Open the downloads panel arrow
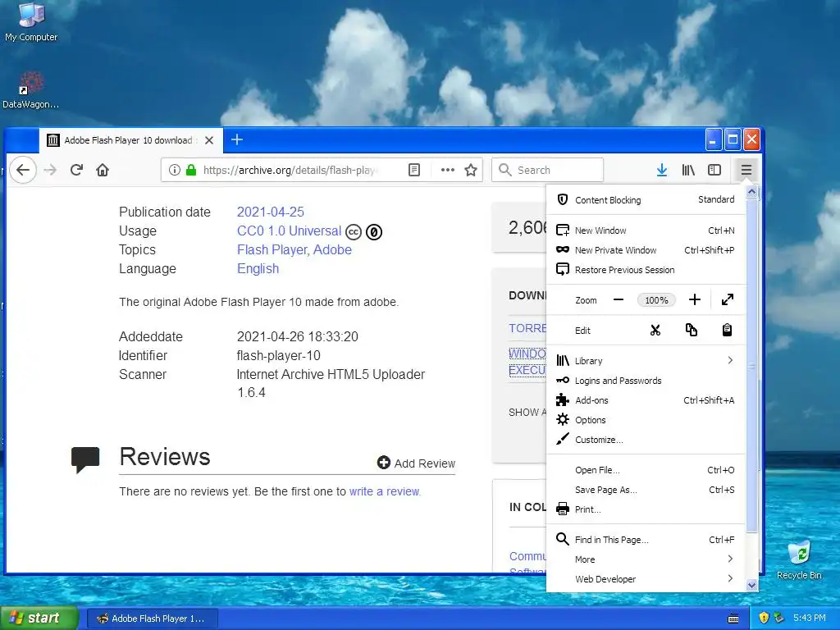840x630 pixels. pyautogui.click(x=662, y=171)
